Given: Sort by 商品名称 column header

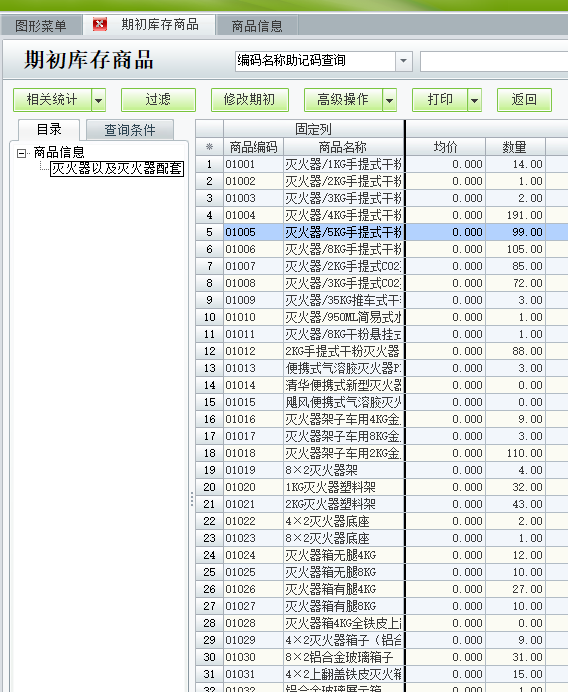Looking at the screenshot, I should (x=343, y=147).
